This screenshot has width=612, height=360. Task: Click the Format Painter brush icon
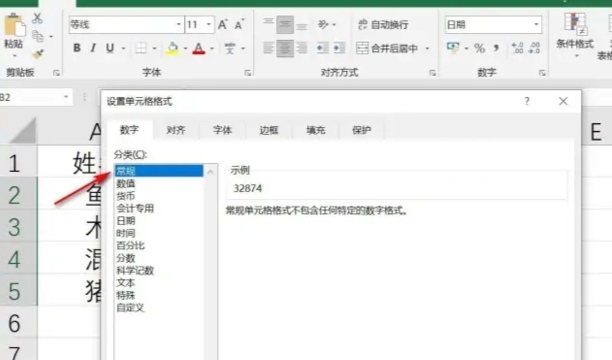coord(38,53)
